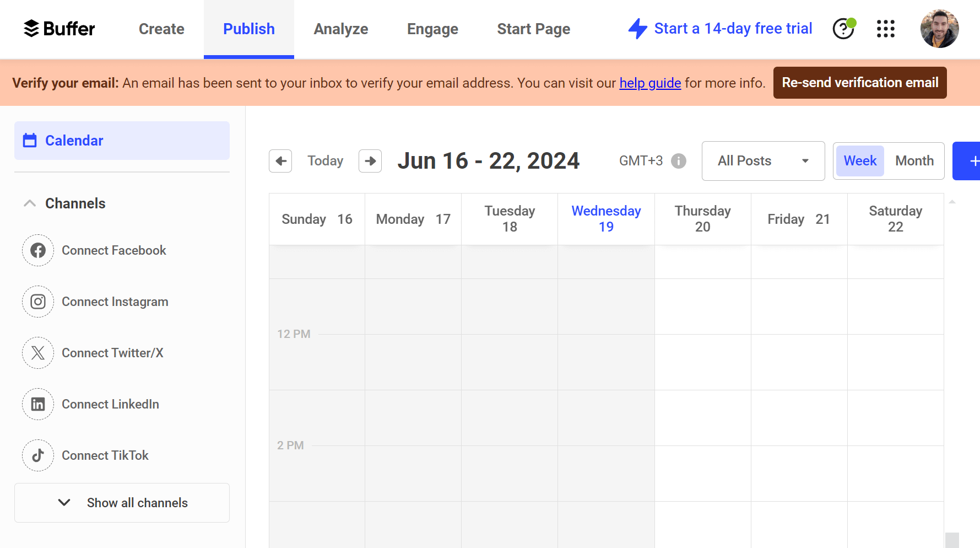Open the Create tab

pos(161,29)
